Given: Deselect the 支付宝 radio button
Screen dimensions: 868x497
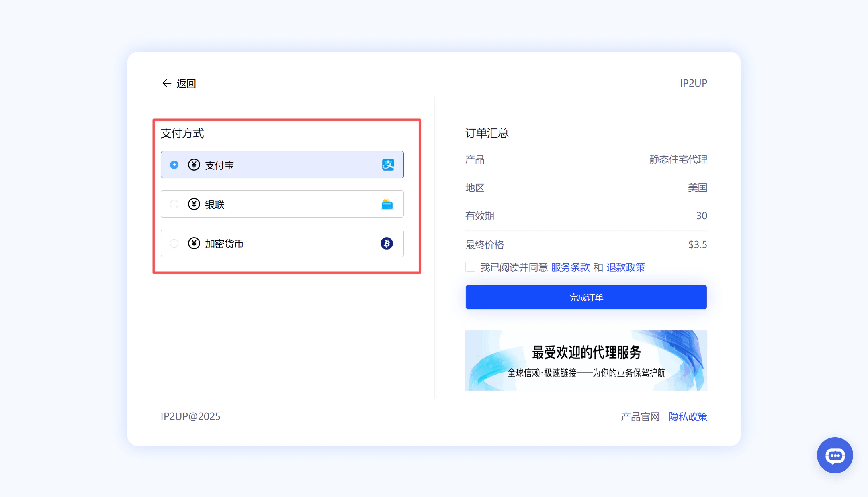Looking at the screenshot, I should 174,165.
